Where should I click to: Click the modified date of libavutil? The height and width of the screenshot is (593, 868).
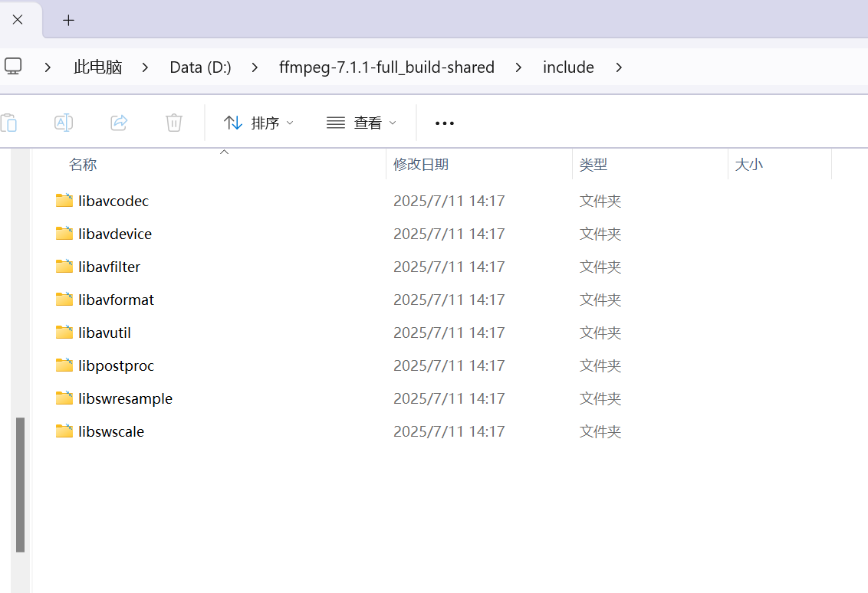pos(449,333)
